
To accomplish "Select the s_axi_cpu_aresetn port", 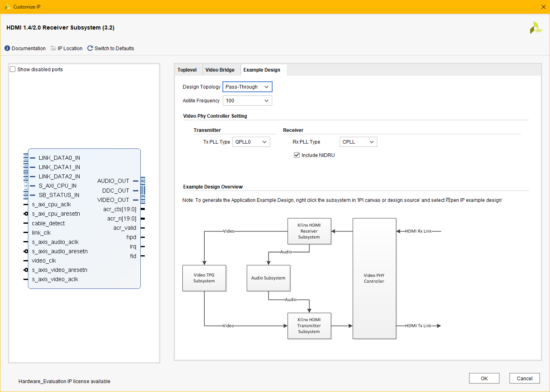I will pyautogui.click(x=56, y=214).
